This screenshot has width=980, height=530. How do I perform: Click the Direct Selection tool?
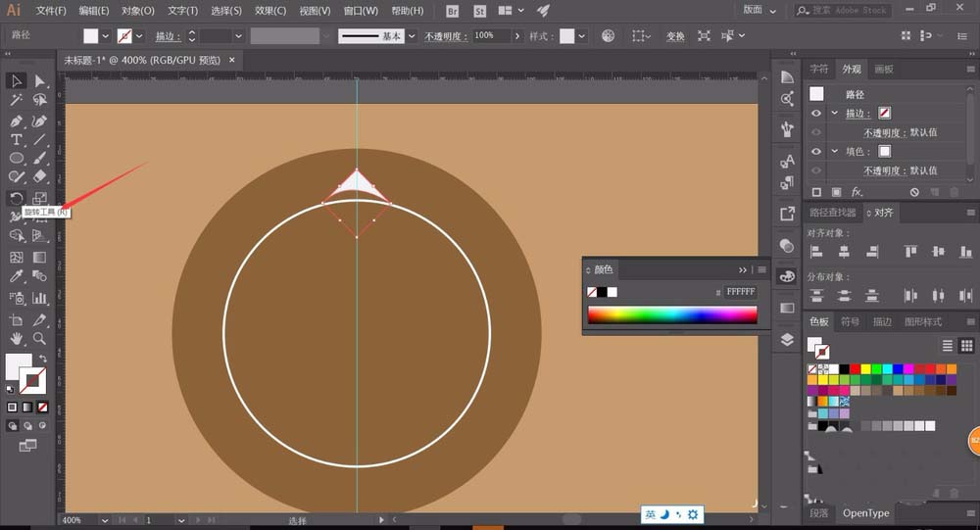point(39,80)
